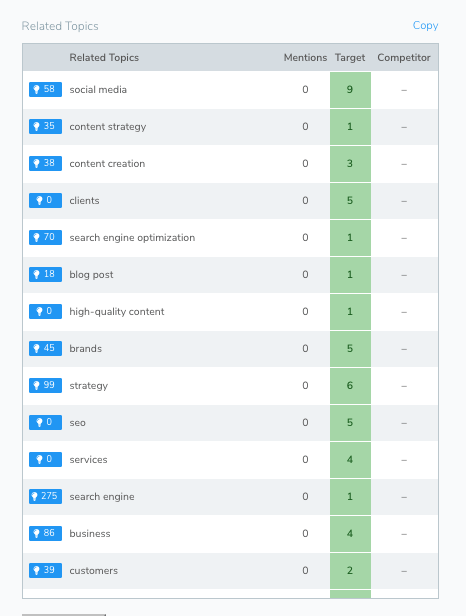Click the lightbulb badge 70 for search engine optimization
The image size is (466, 616).
45,237
